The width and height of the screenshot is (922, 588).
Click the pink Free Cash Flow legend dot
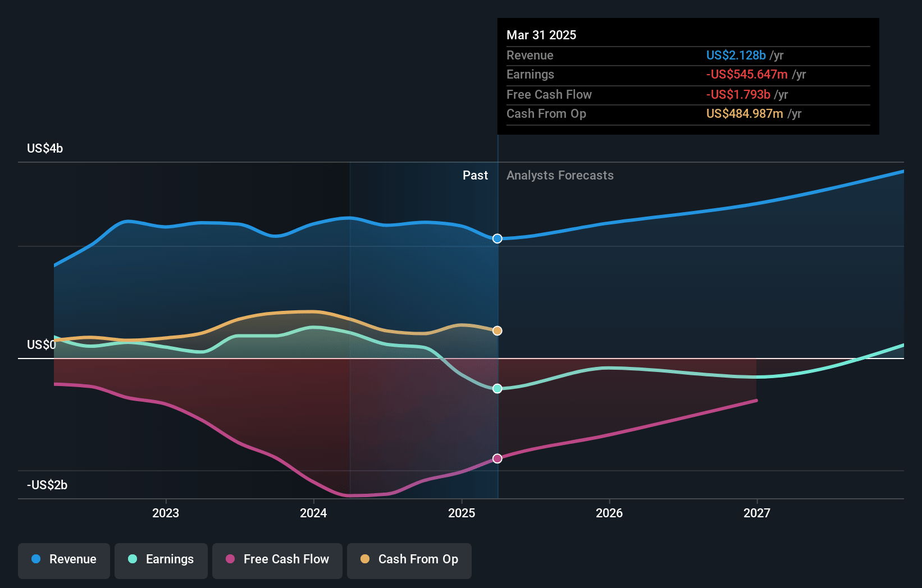230,559
